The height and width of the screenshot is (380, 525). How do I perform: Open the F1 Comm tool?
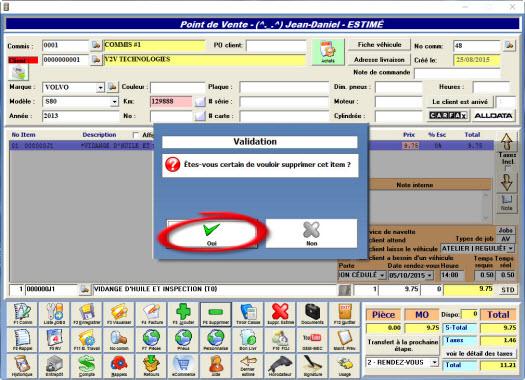coord(22,314)
